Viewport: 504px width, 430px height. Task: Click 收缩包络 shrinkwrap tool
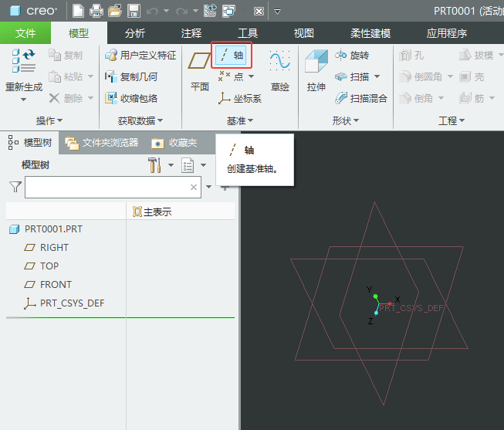tap(131, 98)
